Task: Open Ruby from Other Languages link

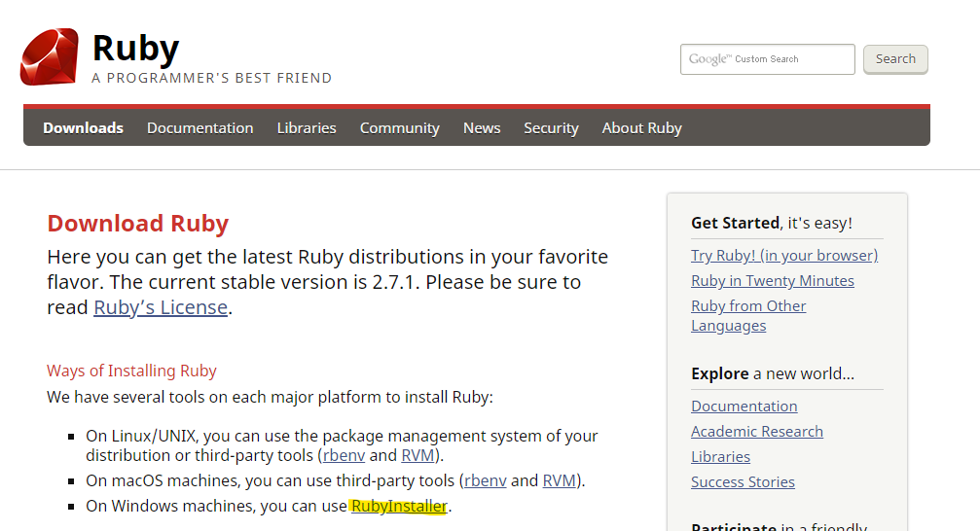Action: click(x=748, y=315)
